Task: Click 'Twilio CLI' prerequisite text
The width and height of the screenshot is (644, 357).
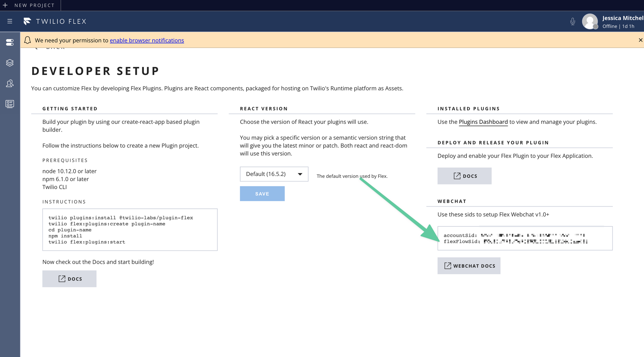Action: point(54,187)
